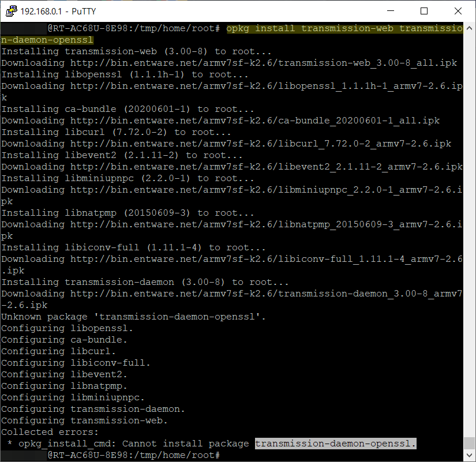Click the transmission-web_3.00-8_all.ipk download URL
The width and height of the screenshot is (476, 462).
point(264,63)
